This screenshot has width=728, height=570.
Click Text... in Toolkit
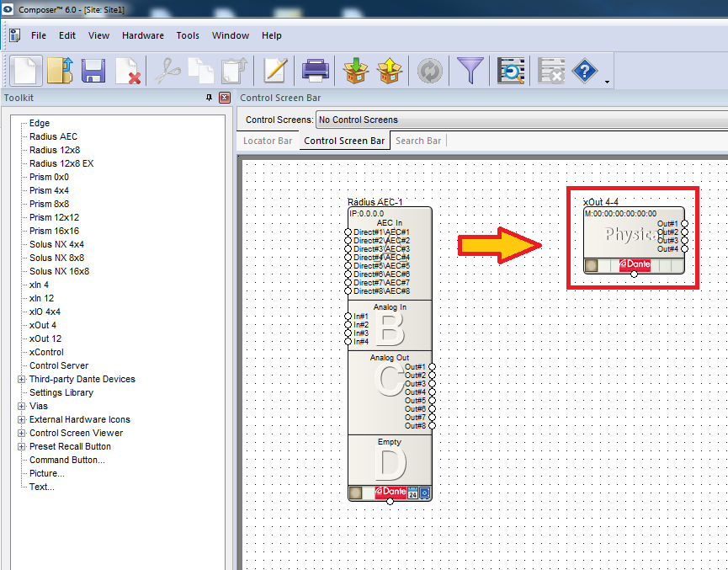point(42,487)
